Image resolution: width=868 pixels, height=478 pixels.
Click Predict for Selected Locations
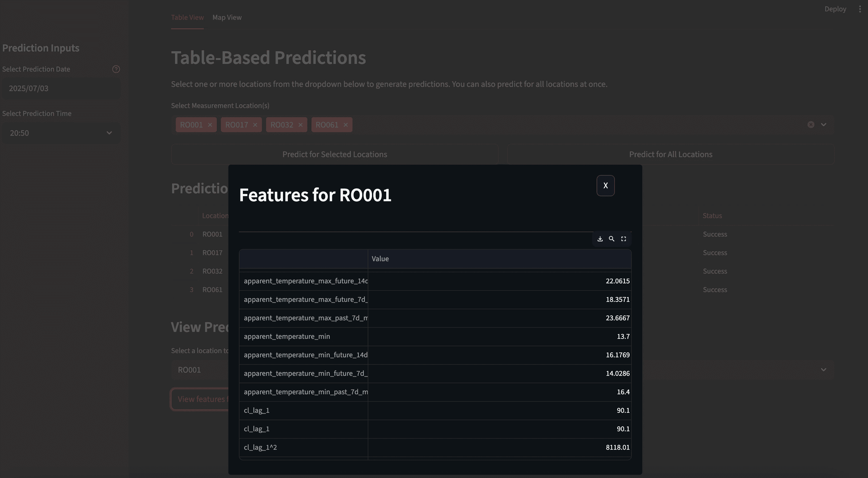[x=334, y=154]
